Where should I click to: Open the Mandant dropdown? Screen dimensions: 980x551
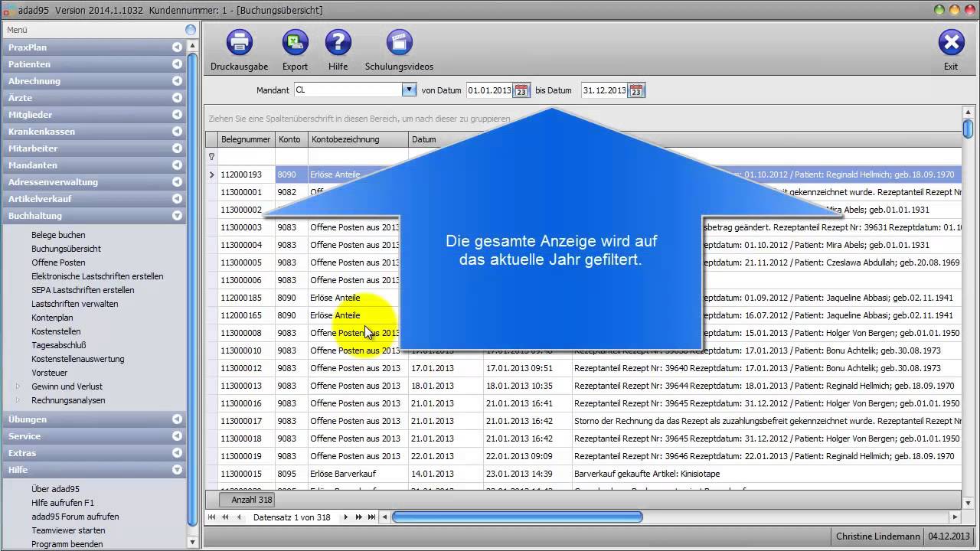point(409,90)
